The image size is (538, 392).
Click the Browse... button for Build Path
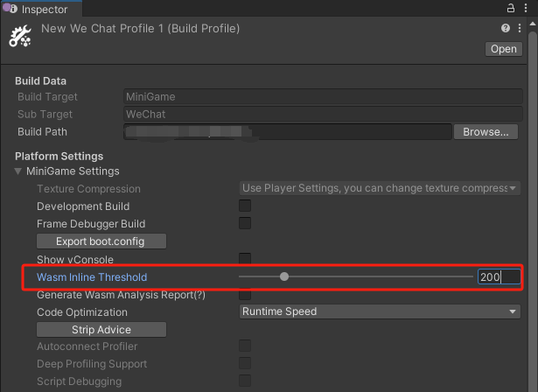coord(486,132)
